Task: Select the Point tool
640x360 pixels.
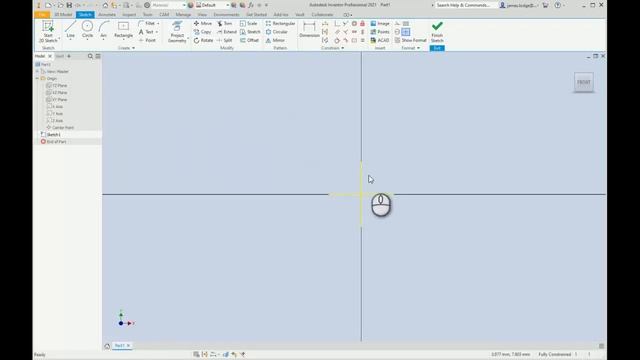Action: point(147,40)
